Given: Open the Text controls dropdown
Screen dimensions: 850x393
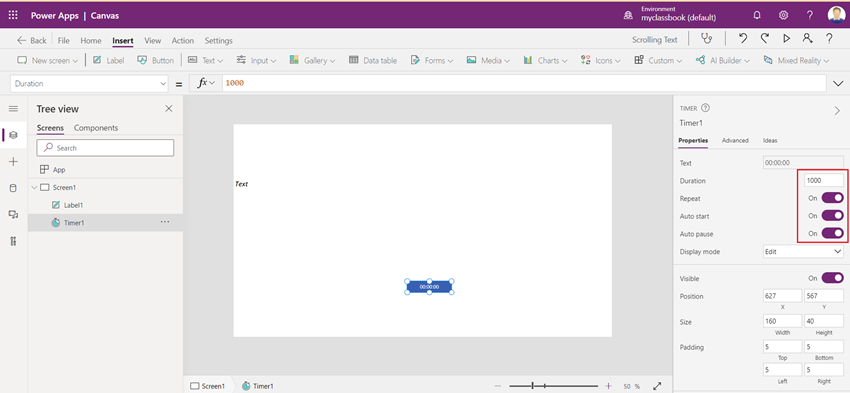Looking at the screenshot, I should pos(205,61).
